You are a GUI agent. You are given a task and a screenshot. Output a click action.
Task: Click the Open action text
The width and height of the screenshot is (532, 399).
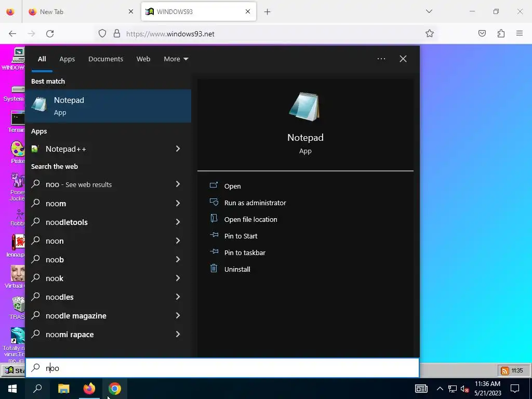click(232, 187)
